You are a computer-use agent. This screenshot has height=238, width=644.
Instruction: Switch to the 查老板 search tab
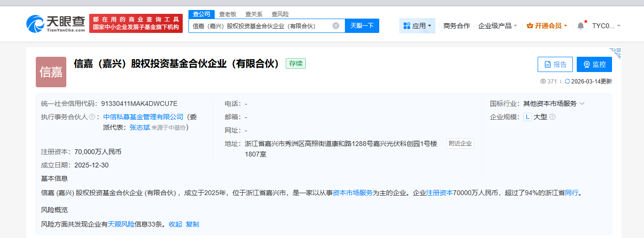(x=228, y=14)
